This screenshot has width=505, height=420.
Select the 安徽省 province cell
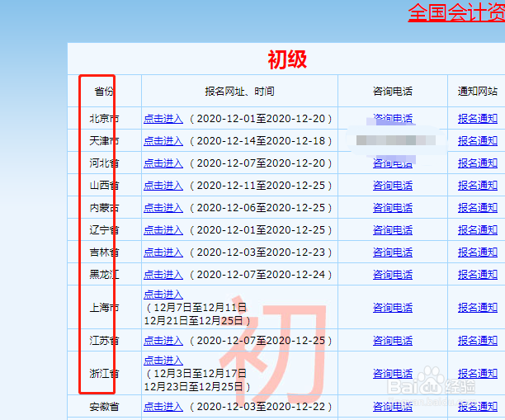pos(104,407)
